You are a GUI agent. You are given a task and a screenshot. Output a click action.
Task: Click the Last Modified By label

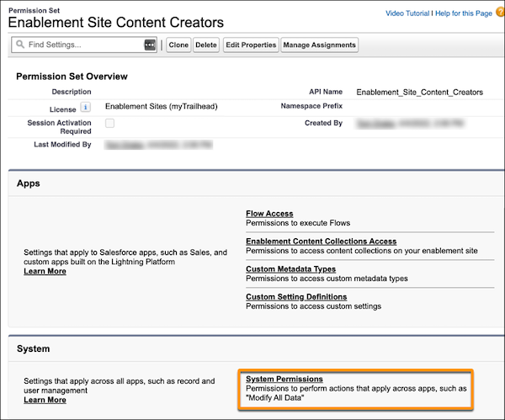62,144
